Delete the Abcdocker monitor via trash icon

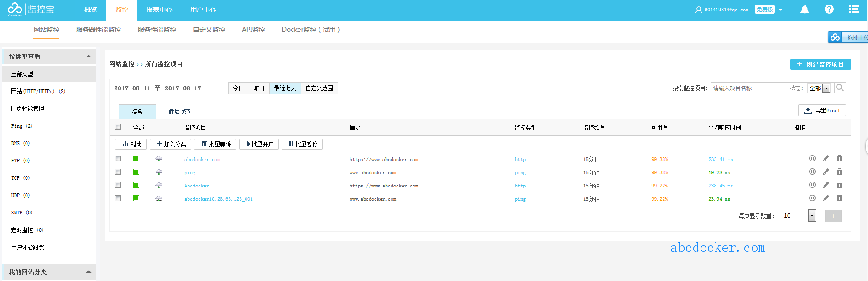pyautogui.click(x=839, y=185)
